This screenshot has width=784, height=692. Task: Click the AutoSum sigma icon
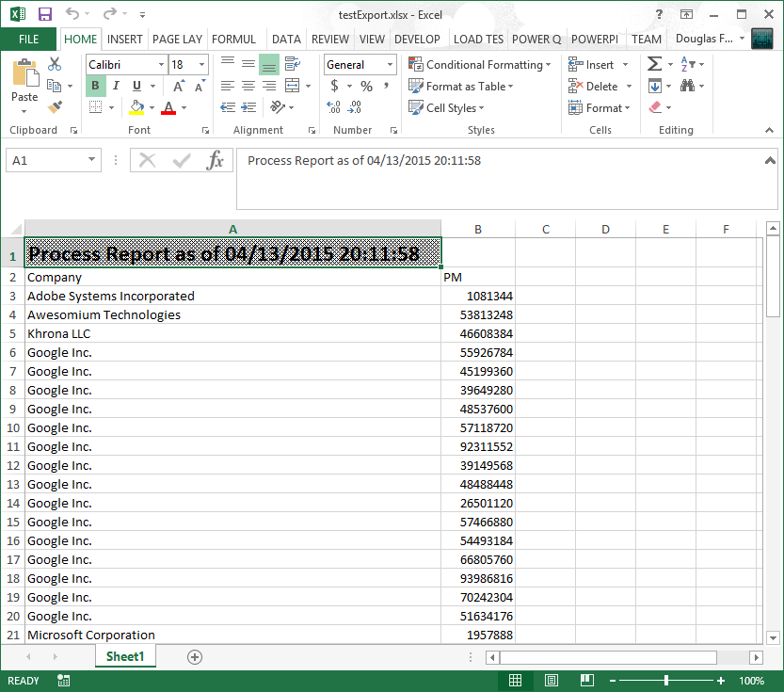click(654, 64)
